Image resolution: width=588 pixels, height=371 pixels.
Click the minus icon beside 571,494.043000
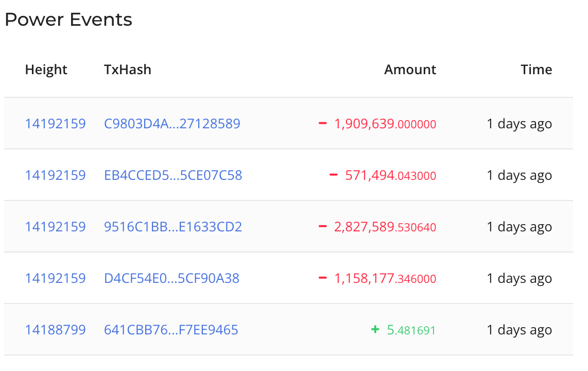click(x=333, y=175)
